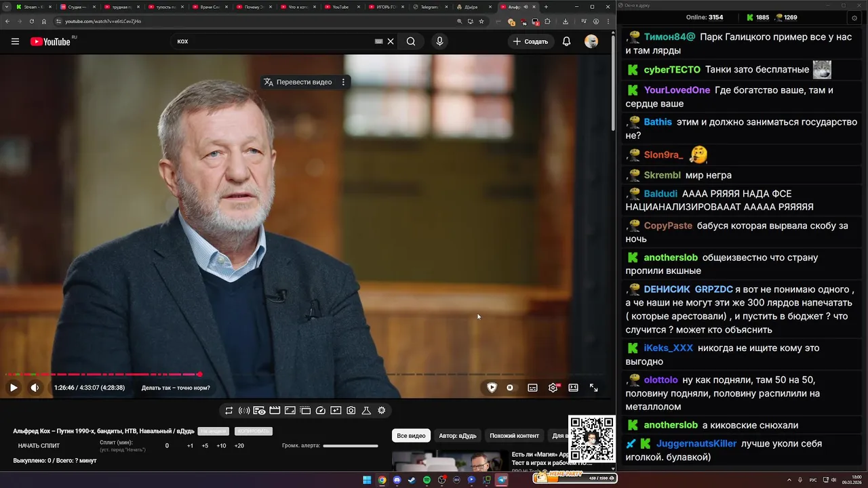Click username iKeks_XXX in chat
Screen dimensions: 868x488
[668, 348]
